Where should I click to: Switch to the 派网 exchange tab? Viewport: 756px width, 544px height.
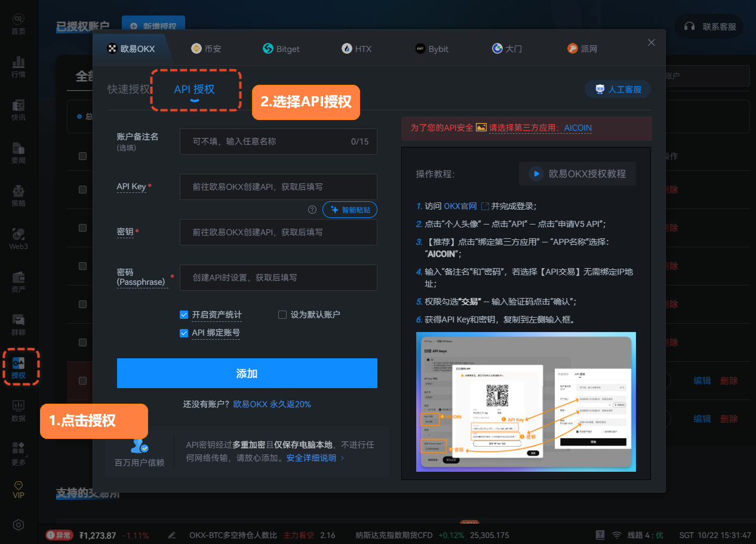point(582,49)
